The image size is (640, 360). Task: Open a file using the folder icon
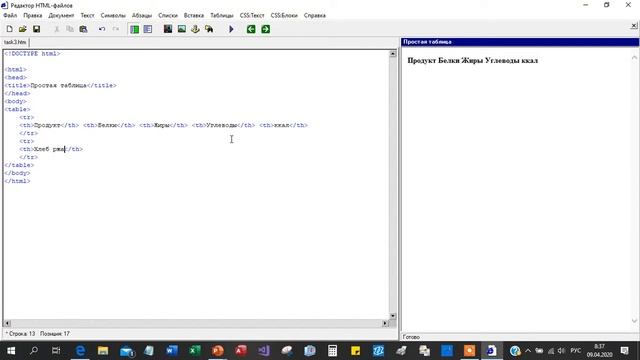23,29
